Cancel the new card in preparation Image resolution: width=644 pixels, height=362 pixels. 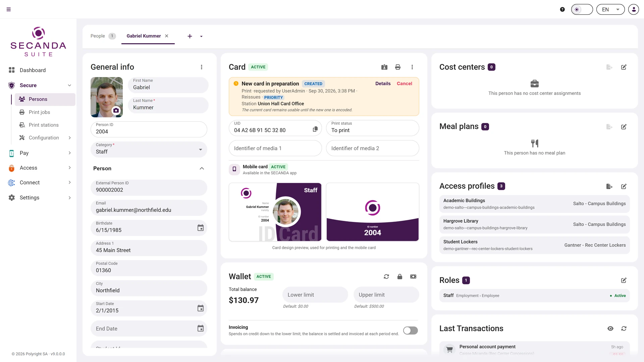(405, 83)
